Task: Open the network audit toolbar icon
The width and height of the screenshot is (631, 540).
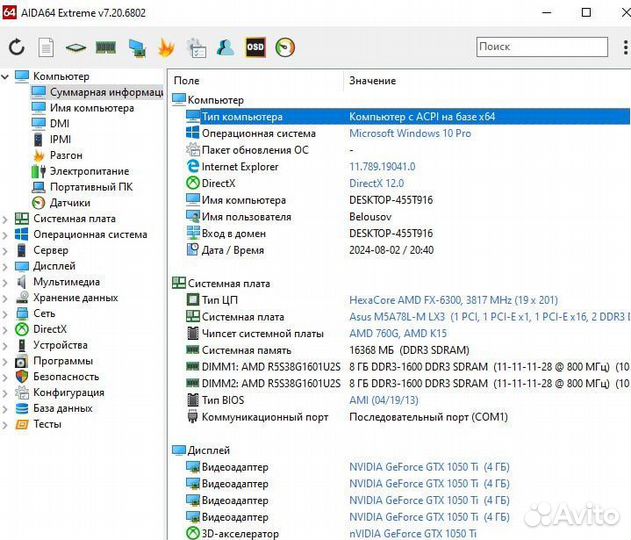Action: (137, 48)
